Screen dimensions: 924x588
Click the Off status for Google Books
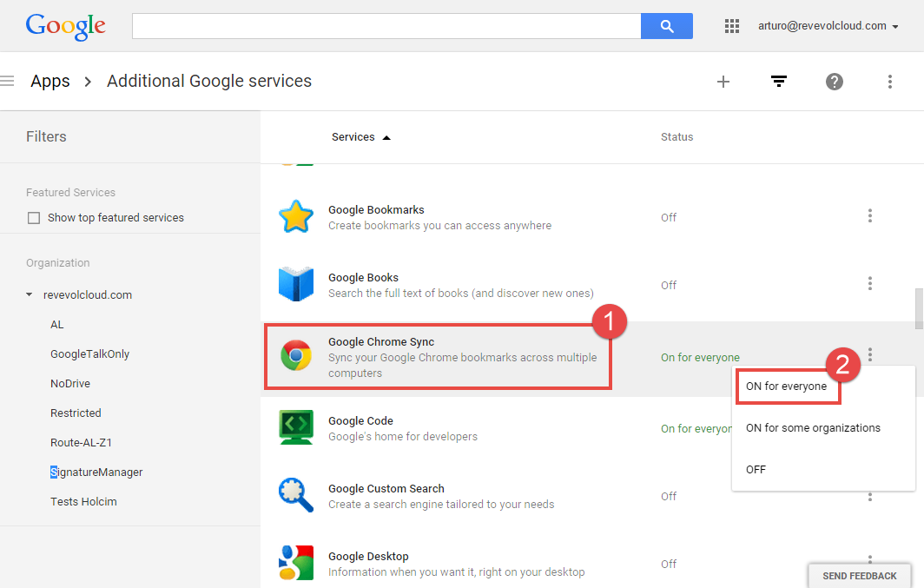(x=669, y=285)
